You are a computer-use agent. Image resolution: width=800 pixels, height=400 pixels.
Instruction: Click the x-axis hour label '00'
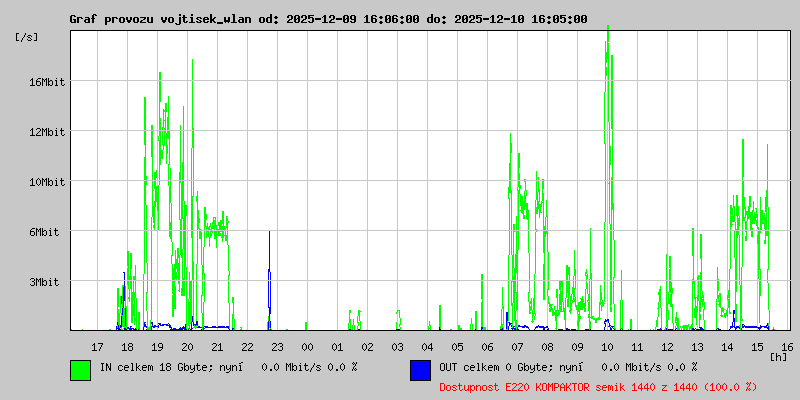point(307,347)
